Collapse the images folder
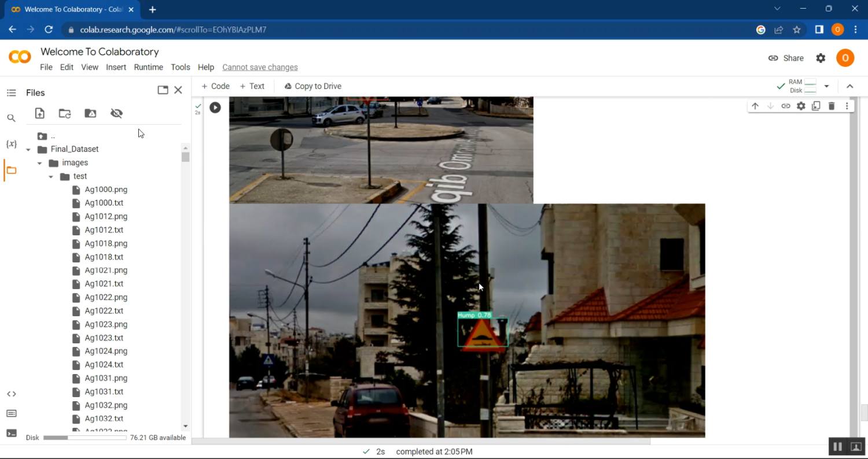This screenshot has width=868, height=459. 39,162
